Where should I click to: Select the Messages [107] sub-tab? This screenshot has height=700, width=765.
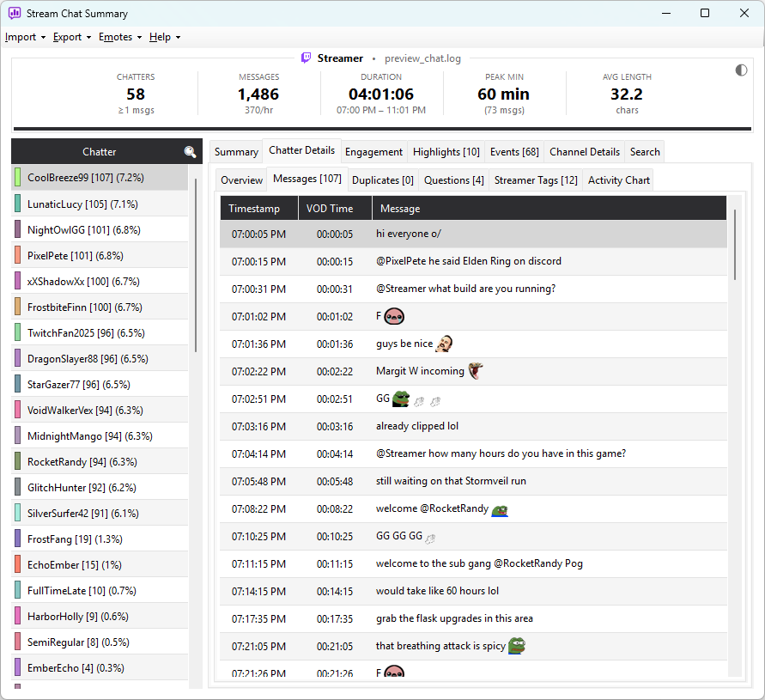pos(307,179)
